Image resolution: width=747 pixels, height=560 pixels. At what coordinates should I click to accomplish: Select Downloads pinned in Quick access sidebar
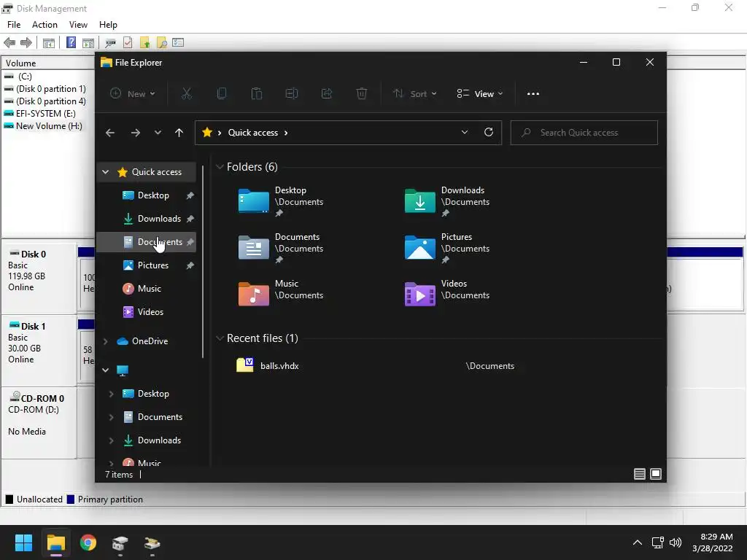click(146, 219)
